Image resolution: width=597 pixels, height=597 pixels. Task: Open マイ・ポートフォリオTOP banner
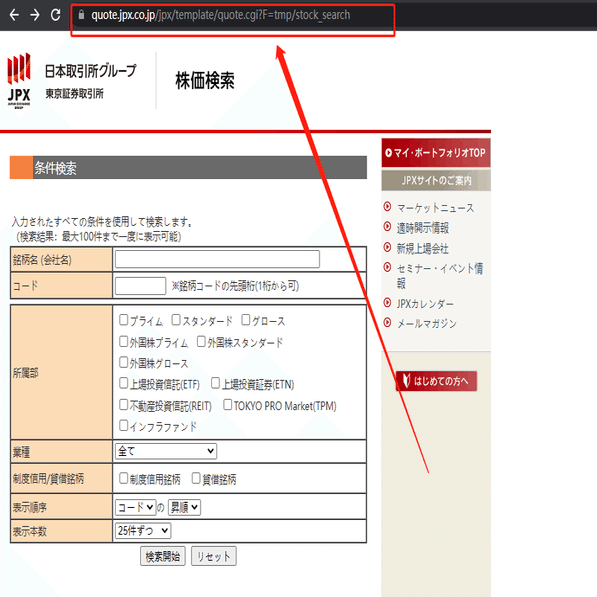(x=436, y=153)
